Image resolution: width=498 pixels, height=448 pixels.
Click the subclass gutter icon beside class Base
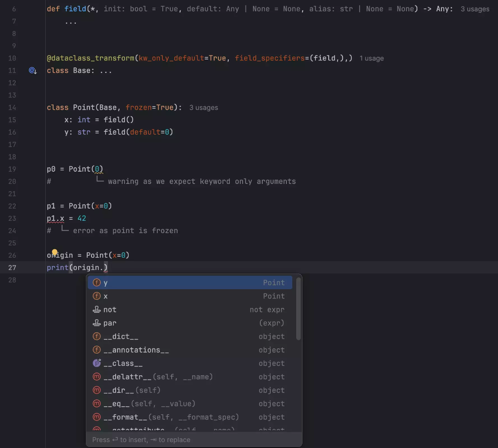[x=32, y=70]
